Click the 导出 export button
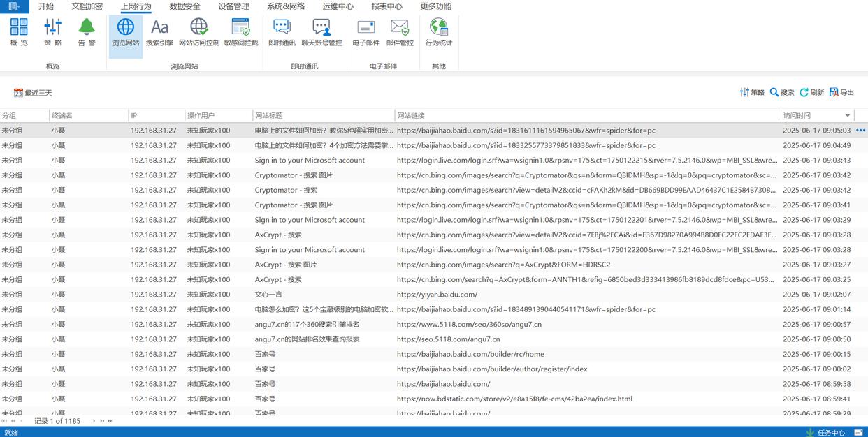 point(841,92)
